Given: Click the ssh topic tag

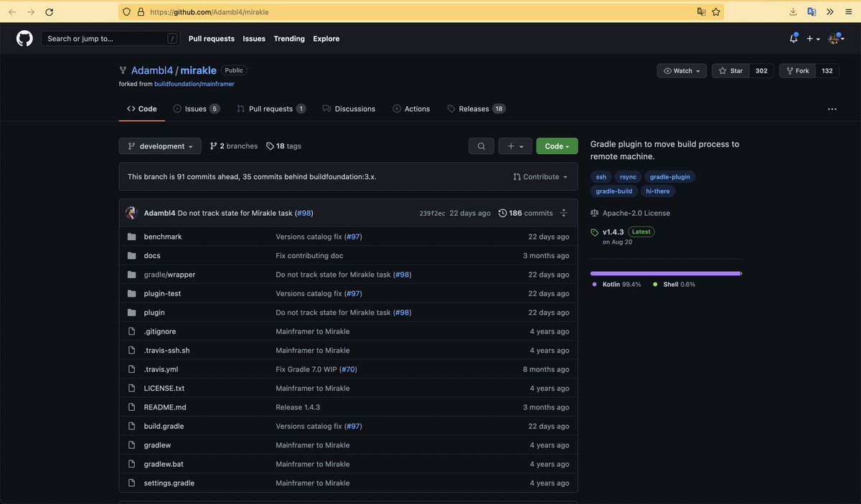Looking at the screenshot, I should [601, 177].
